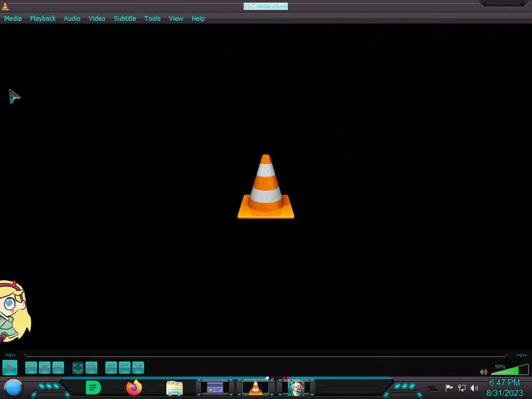Open the Action Center flag icon
The width and height of the screenshot is (532, 399).
[x=449, y=388]
